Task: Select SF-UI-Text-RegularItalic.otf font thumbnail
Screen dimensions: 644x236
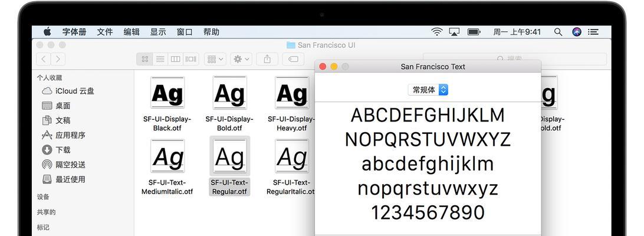Action: 292,156
